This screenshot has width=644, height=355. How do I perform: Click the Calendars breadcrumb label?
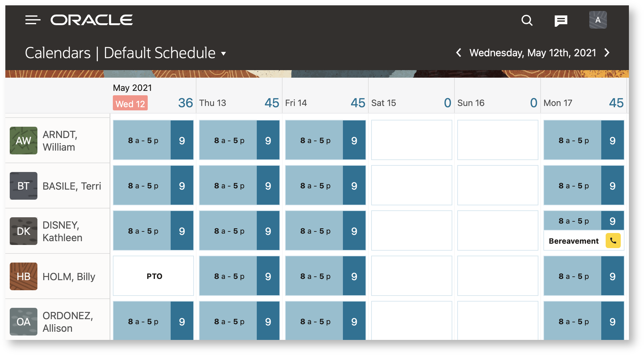click(58, 53)
